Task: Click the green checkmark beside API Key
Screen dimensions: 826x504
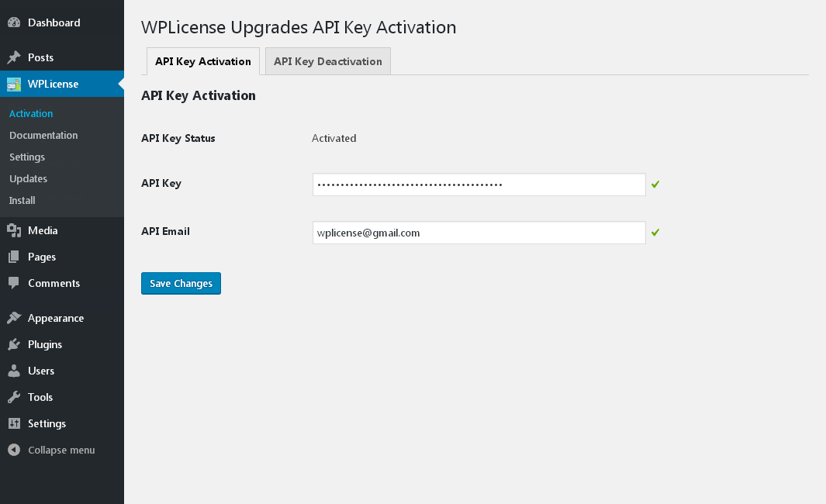Action: click(x=655, y=185)
